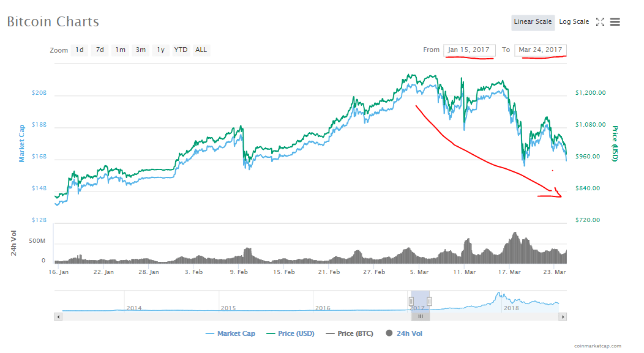Switch to Log Scale
The width and height of the screenshot is (644, 353).
[x=574, y=21]
